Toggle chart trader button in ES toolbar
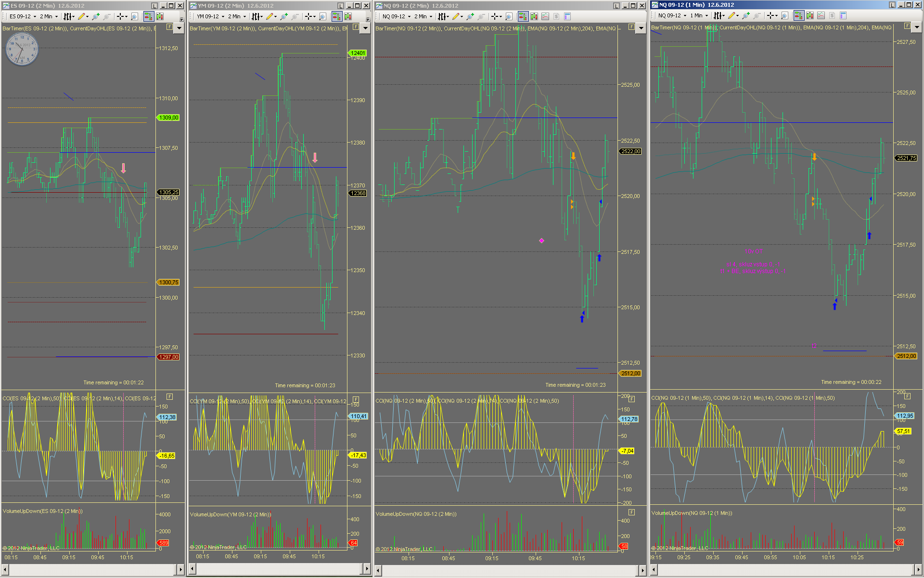 pos(148,16)
